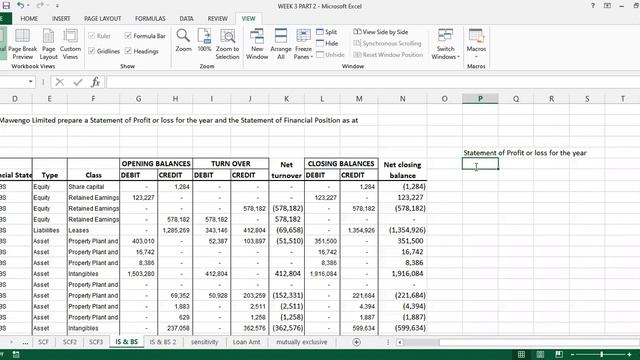Image resolution: width=640 pixels, height=360 pixels.
Task: Toggle the Gridlines checkbox
Action: (x=91, y=51)
